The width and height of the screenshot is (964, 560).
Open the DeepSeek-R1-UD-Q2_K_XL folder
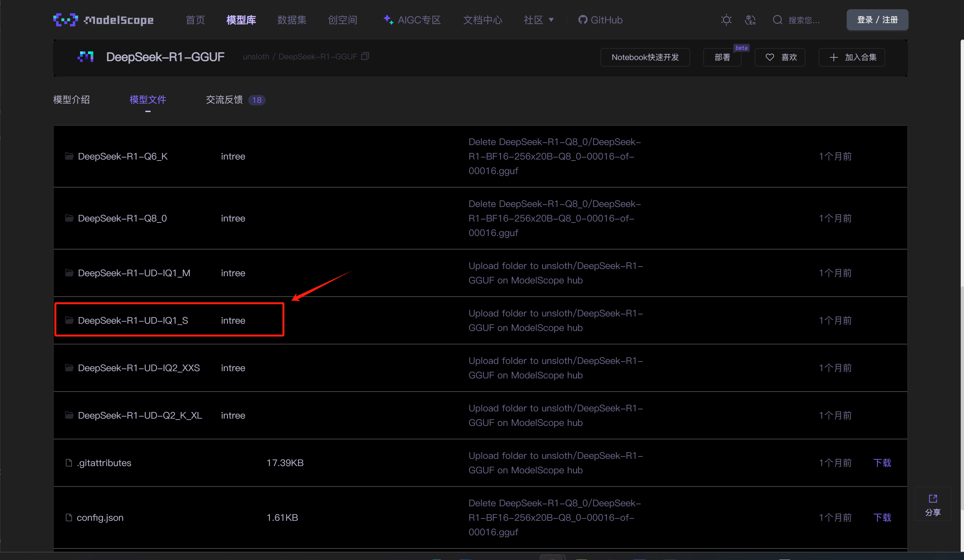pyautogui.click(x=140, y=415)
